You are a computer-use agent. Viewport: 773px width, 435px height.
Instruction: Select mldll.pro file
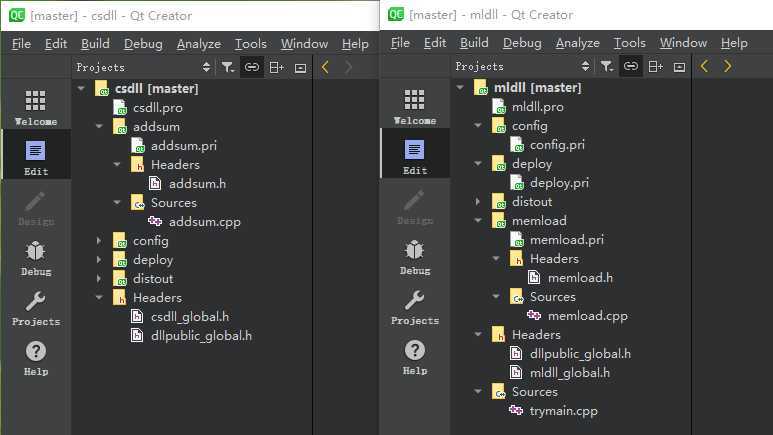(537, 107)
